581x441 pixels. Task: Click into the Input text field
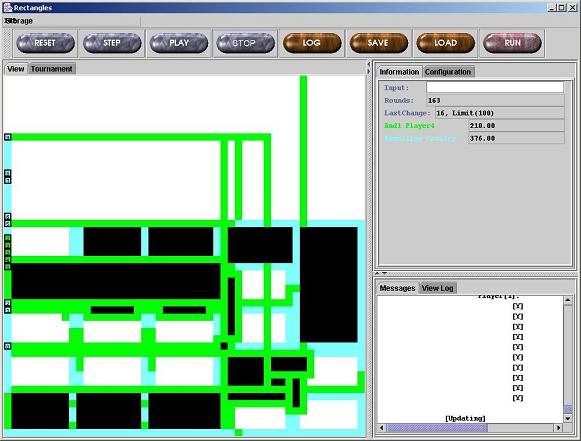tap(495, 87)
